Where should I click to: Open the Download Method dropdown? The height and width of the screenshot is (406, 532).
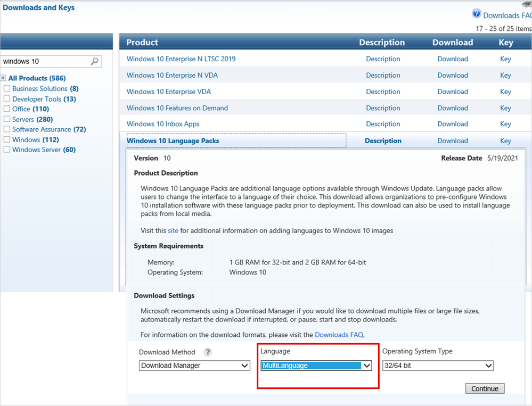(x=194, y=366)
